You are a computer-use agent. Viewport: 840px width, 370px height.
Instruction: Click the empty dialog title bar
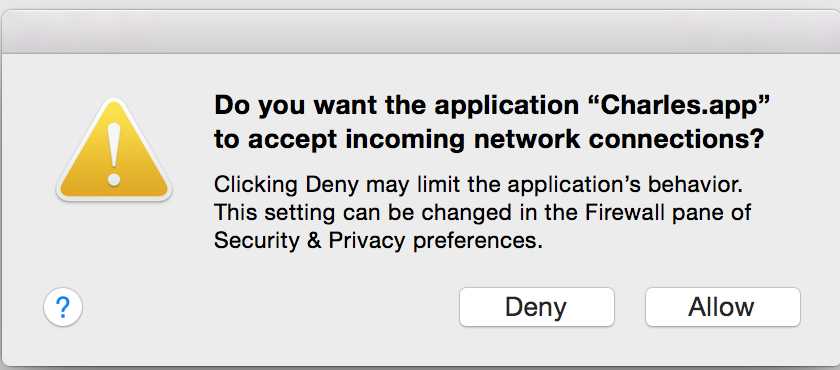point(420,32)
